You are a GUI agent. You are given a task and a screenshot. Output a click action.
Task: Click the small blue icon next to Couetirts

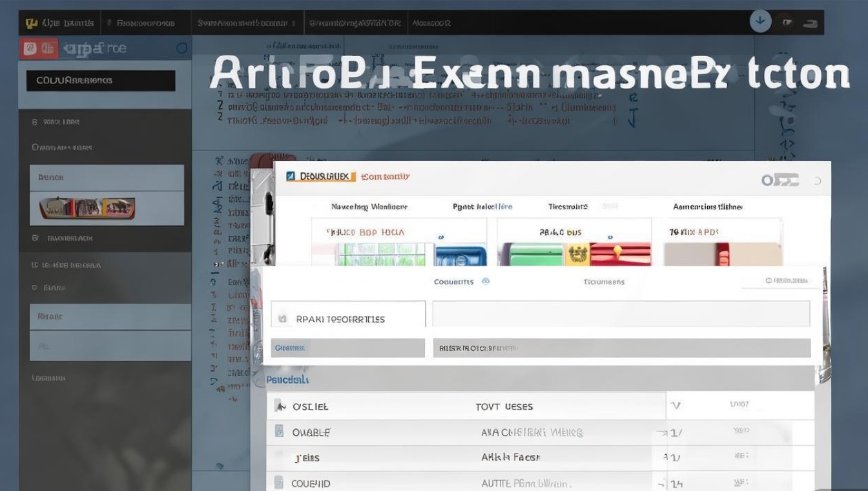[486, 282]
